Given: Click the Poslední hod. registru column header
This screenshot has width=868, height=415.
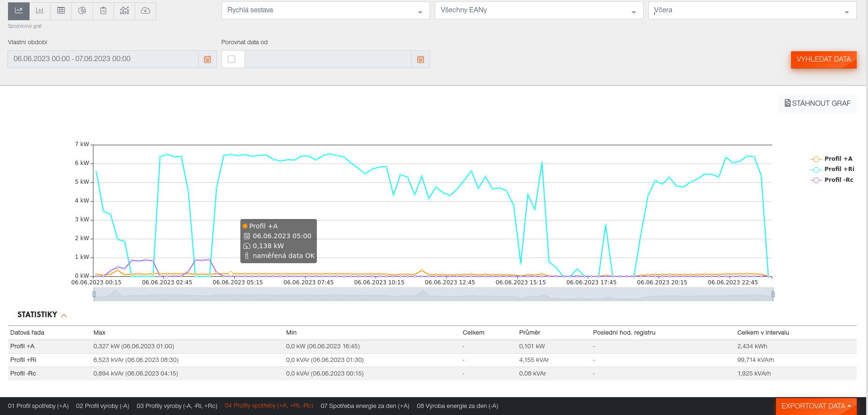Looking at the screenshot, I should click(x=624, y=333).
